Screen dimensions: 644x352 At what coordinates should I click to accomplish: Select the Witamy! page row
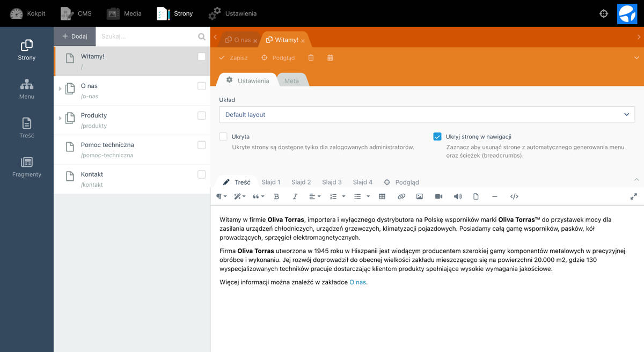tap(132, 61)
